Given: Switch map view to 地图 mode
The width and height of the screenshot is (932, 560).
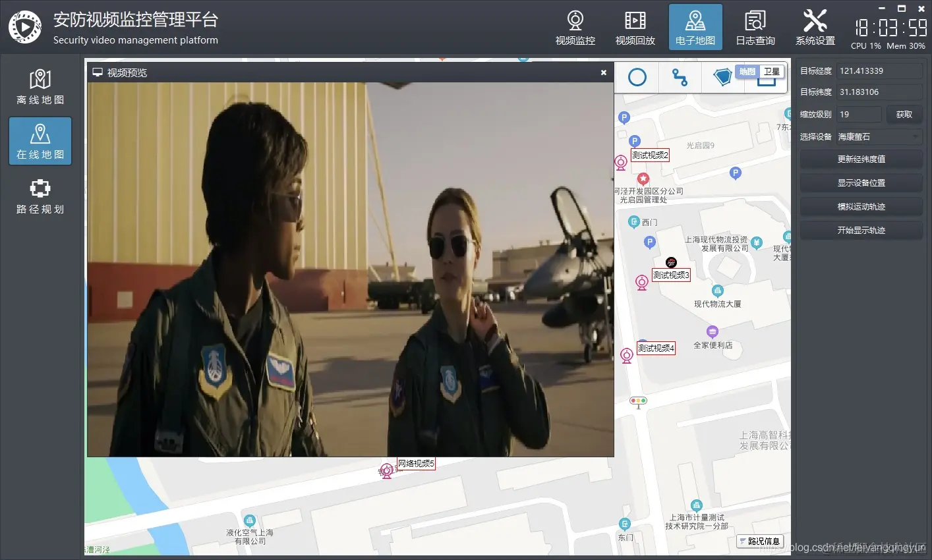Looking at the screenshot, I should pos(747,71).
